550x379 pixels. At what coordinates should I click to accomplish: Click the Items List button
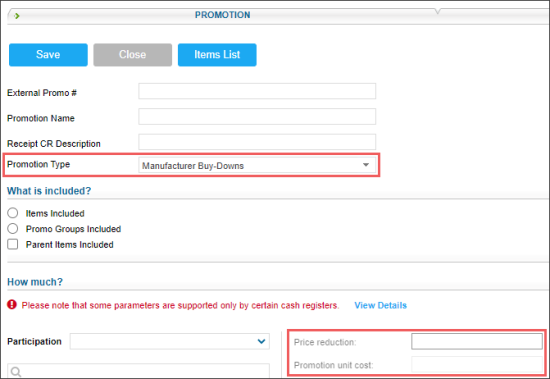[x=217, y=55]
